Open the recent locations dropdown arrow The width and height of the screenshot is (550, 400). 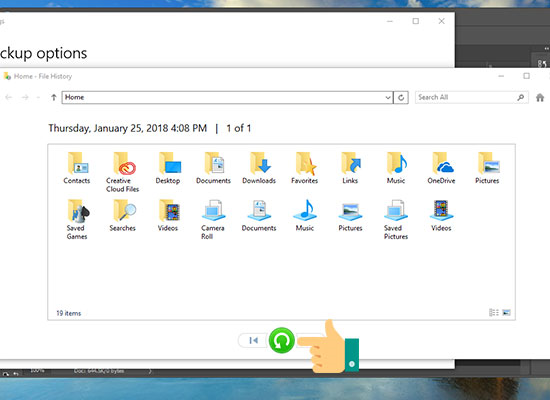coord(38,98)
